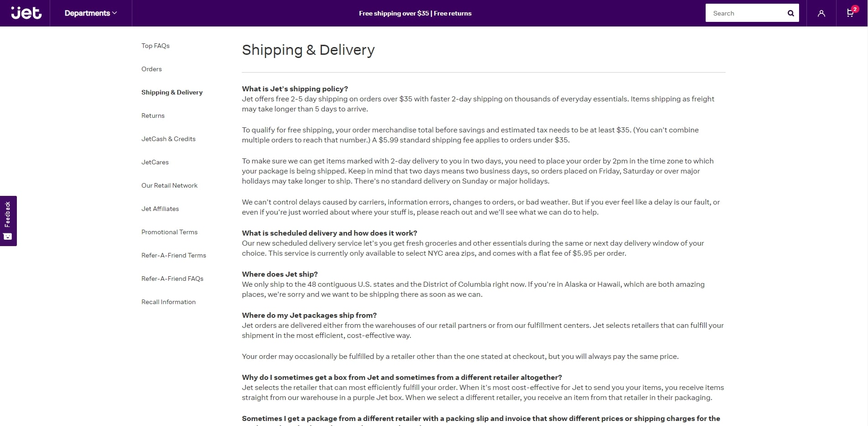Open Refer-A-Friend Terms link
The image size is (868, 426).
(174, 255)
